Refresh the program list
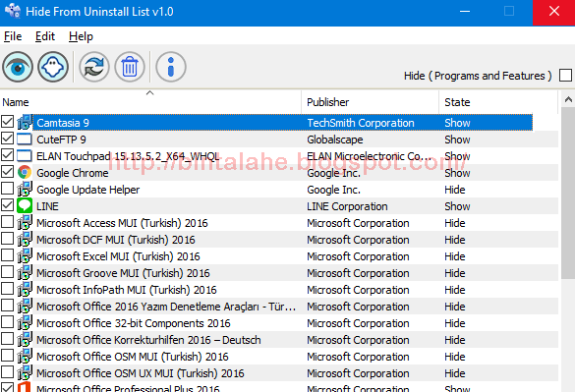This screenshot has width=575, height=392. pyautogui.click(x=94, y=67)
